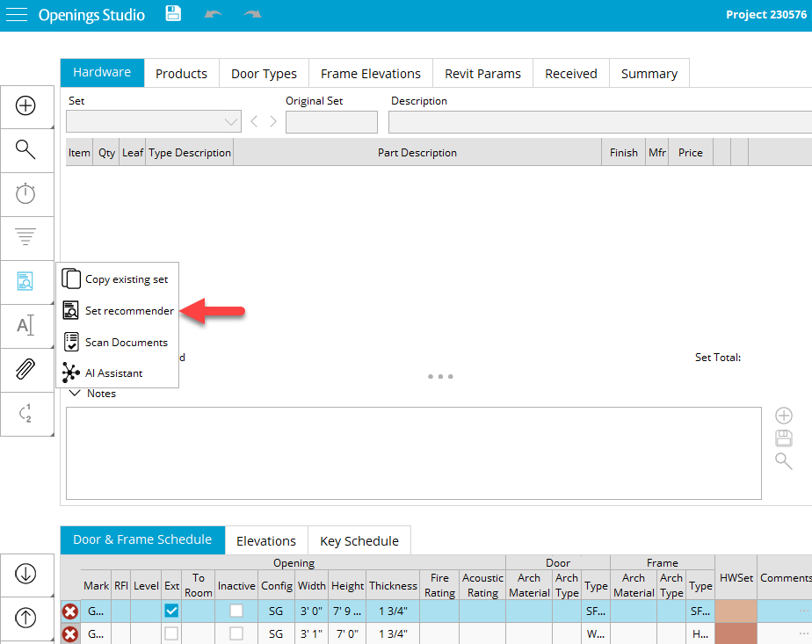Toggle Inactive checkbox in second schedule row
812x644 pixels.
(x=236, y=633)
